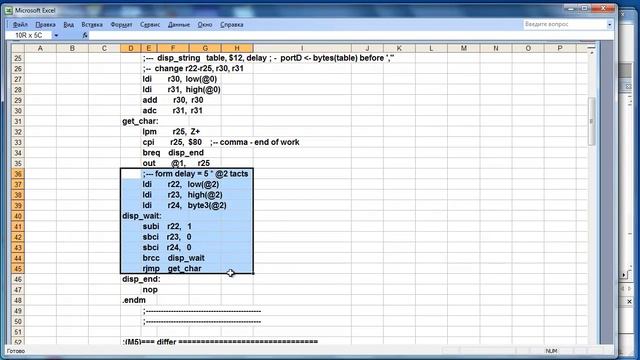This screenshot has height=360, width=640.
Task: Open the Вставка menu
Action: click(92, 24)
